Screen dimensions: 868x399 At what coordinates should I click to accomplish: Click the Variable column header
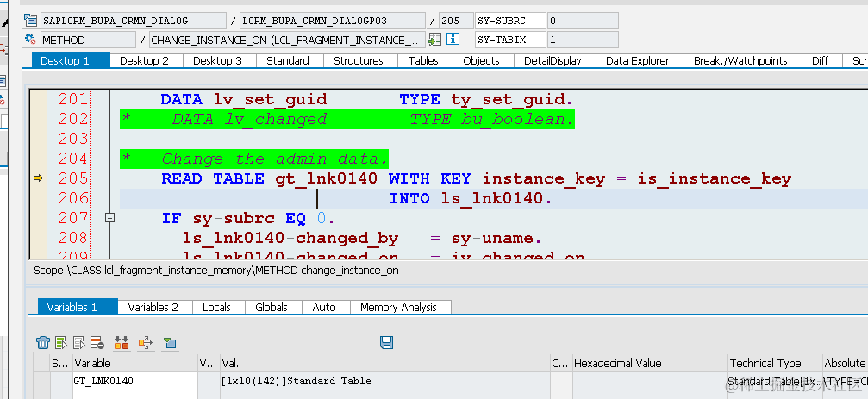point(135,364)
